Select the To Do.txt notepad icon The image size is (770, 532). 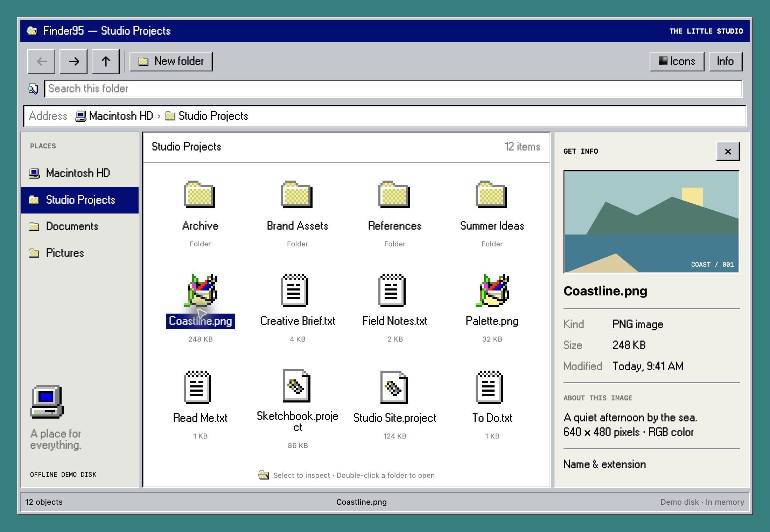coord(489,387)
